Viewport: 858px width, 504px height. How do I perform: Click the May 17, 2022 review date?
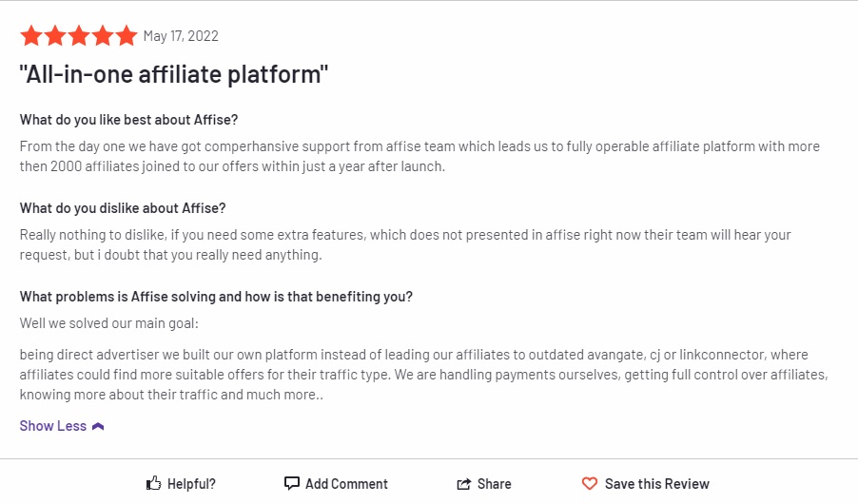click(x=181, y=36)
